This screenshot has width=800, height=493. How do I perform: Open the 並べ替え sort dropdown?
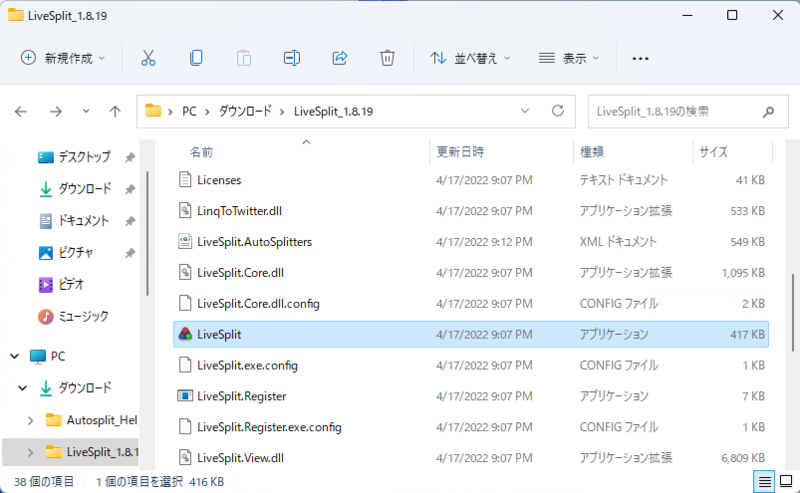coord(469,58)
